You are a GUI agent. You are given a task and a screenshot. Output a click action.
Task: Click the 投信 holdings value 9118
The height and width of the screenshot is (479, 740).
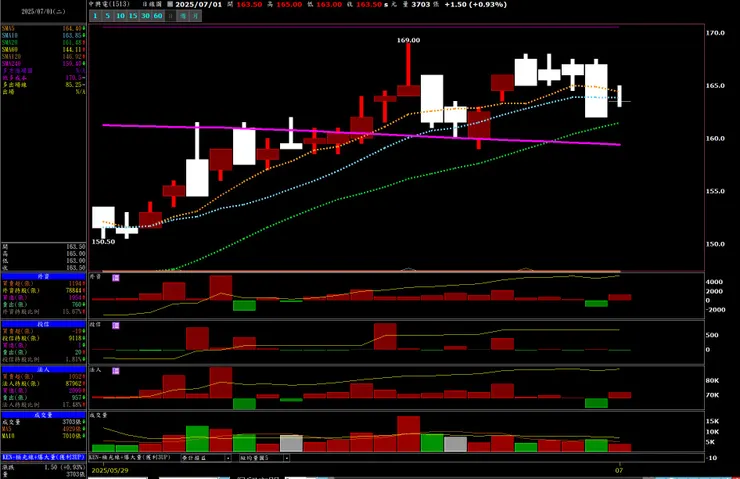pos(76,338)
